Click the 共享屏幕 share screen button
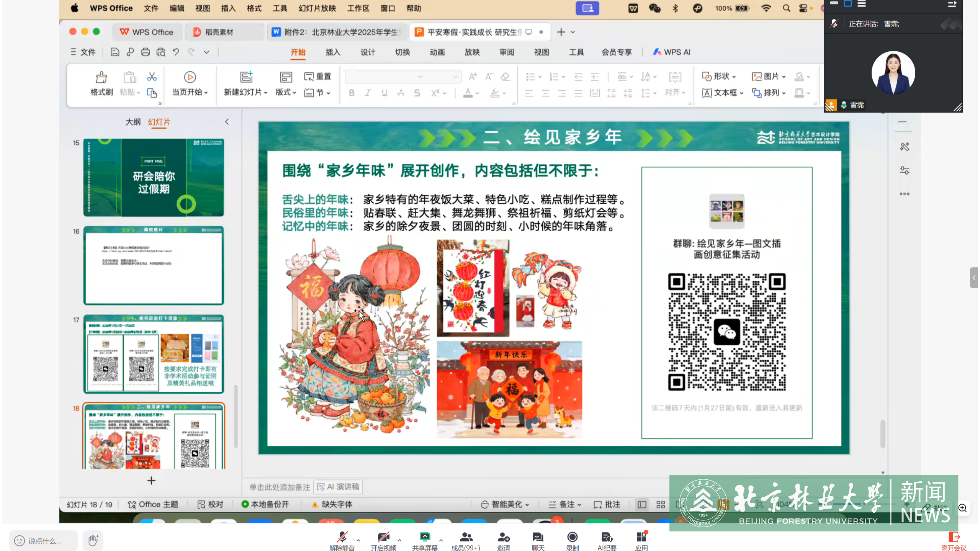This screenshot has height=551, width=980. 425,541
